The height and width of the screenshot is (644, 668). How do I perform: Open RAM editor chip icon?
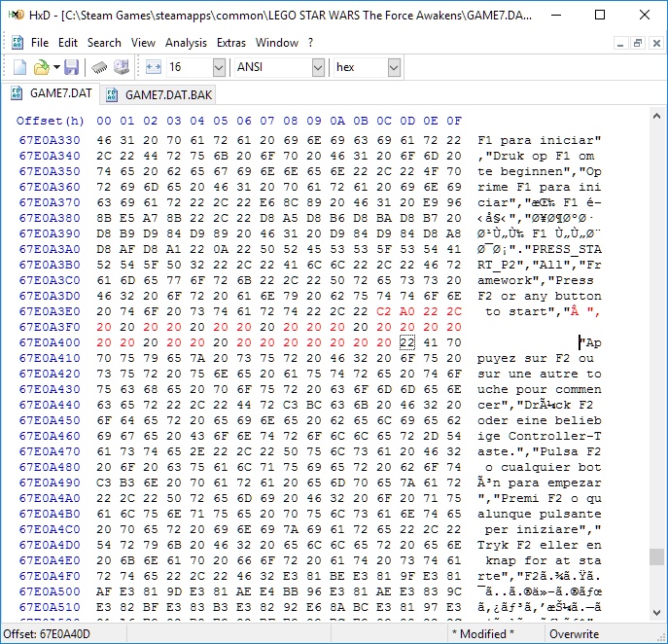tap(99, 67)
